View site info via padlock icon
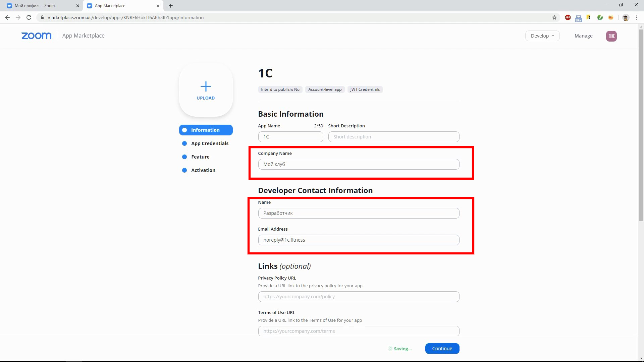Image resolution: width=644 pixels, height=362 pixels. coord(42,17)
